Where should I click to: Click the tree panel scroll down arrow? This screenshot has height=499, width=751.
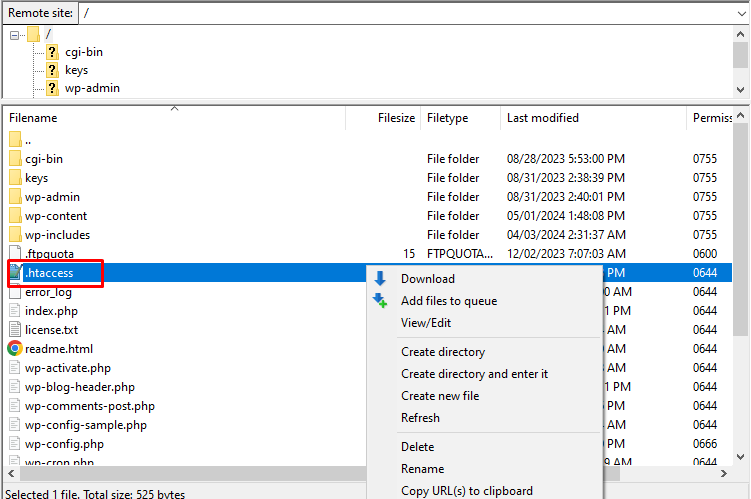tap(740, 90)
